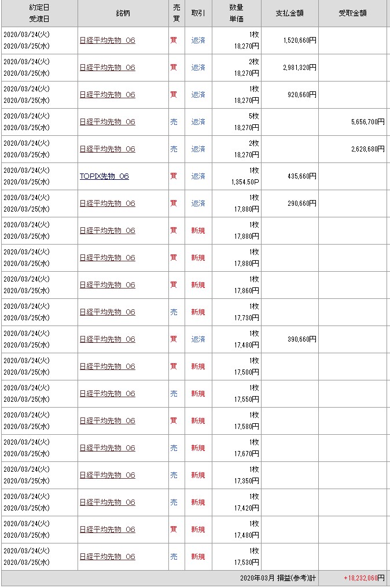Click the 受取金額 column header

(352, 13)
